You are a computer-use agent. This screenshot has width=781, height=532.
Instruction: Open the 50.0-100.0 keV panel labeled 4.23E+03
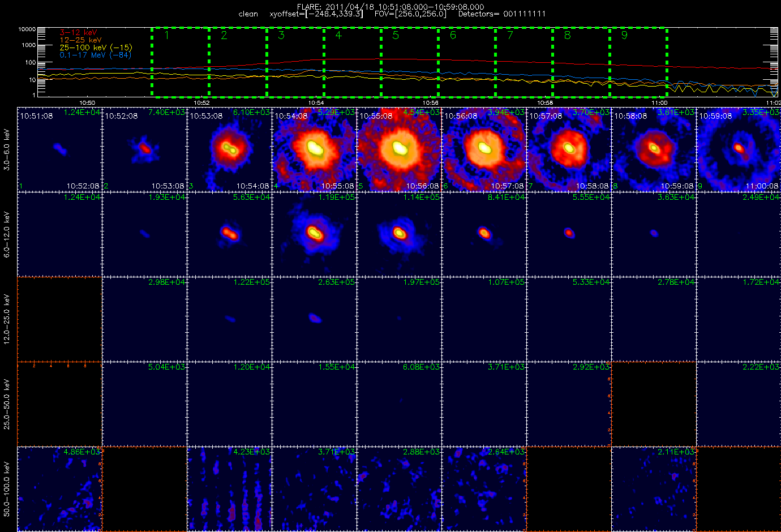pyautogui.click(x=229, y=488)
